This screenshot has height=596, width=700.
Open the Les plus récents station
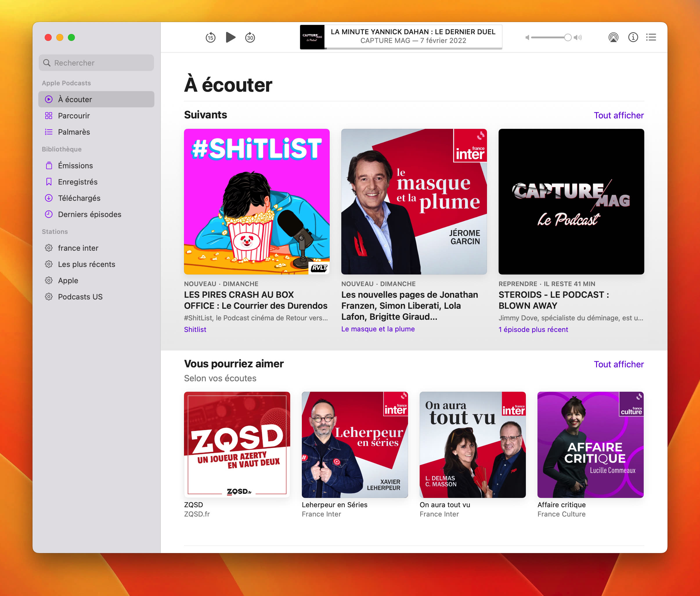click(x=86, y=264)
